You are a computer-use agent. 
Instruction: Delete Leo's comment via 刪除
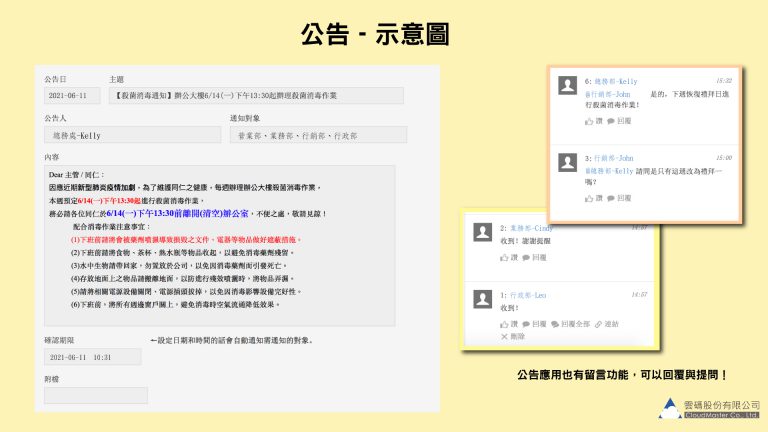click(x=513, y=336)
